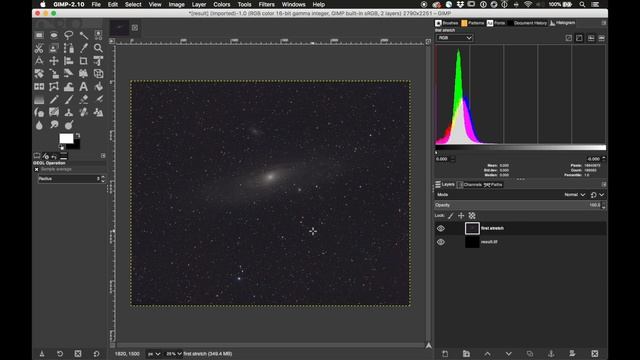Select the Color Picker eyedropper tool
The width and height of the screenshot is (640, 360).
click(x=83, y=49)
